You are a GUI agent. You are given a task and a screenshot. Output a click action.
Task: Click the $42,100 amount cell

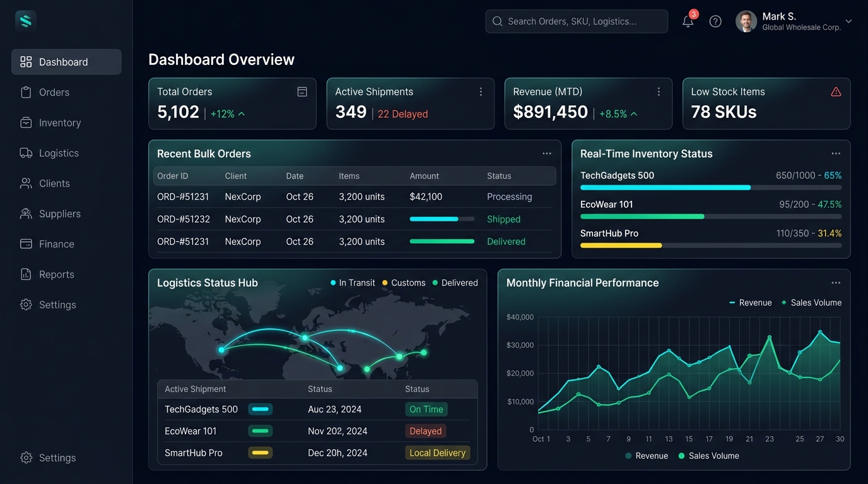426,197
